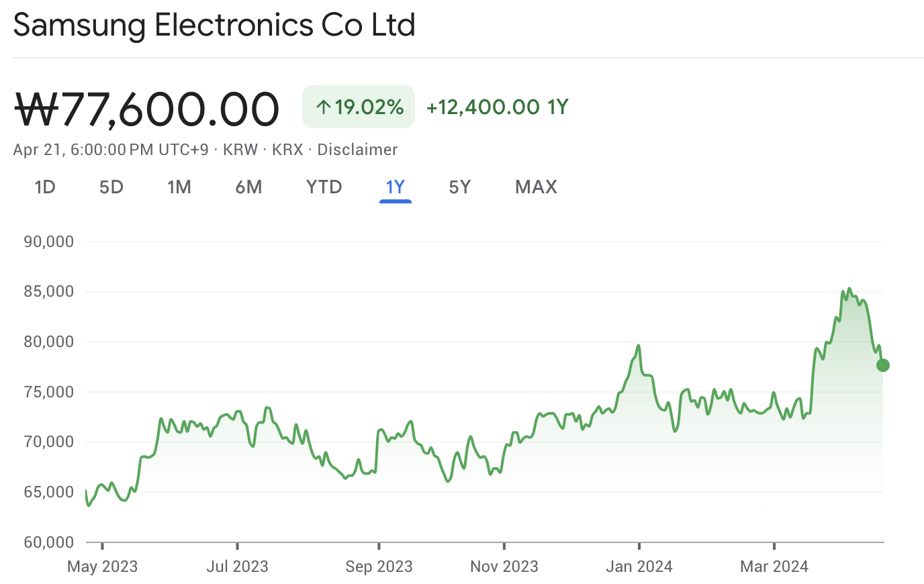This screenshot has width=924, height=584.
Task: Click the green up-arrow icon in the percent badge
Action: tap(324, 107)
